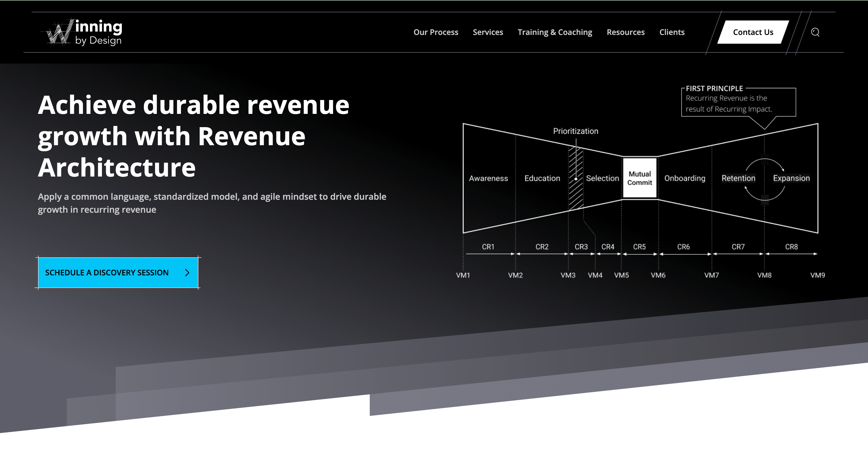This screenshot has width=868, height=470.
Task: Click the VM2 marker label
Action: [515, 275]
